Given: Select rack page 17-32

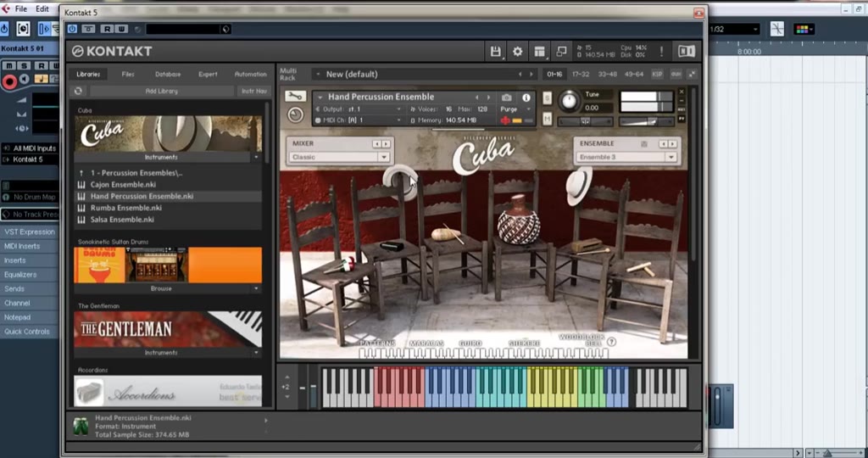Looking at the screenshot, I should pyautogui.click(x=581, y=74).
